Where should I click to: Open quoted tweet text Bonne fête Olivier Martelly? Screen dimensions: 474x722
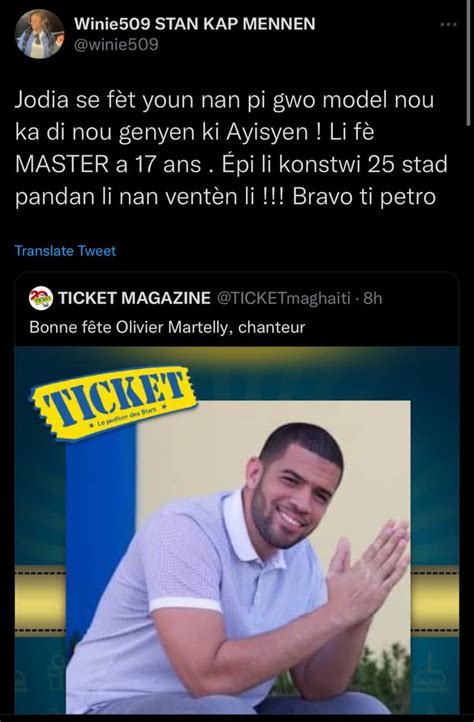pos(167,327)
